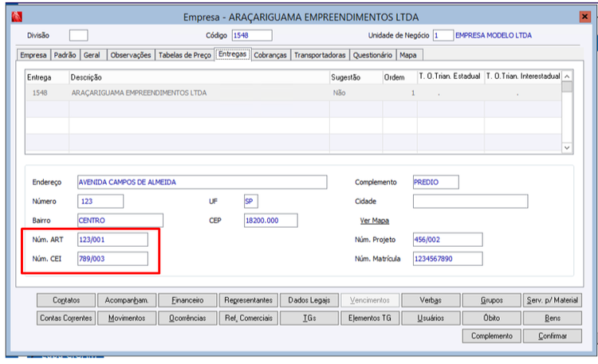The width and height of the screenshot is (598, 364).
Task: Click the Divisão input field
Action: pyautogui.click(x=79, y=36)
